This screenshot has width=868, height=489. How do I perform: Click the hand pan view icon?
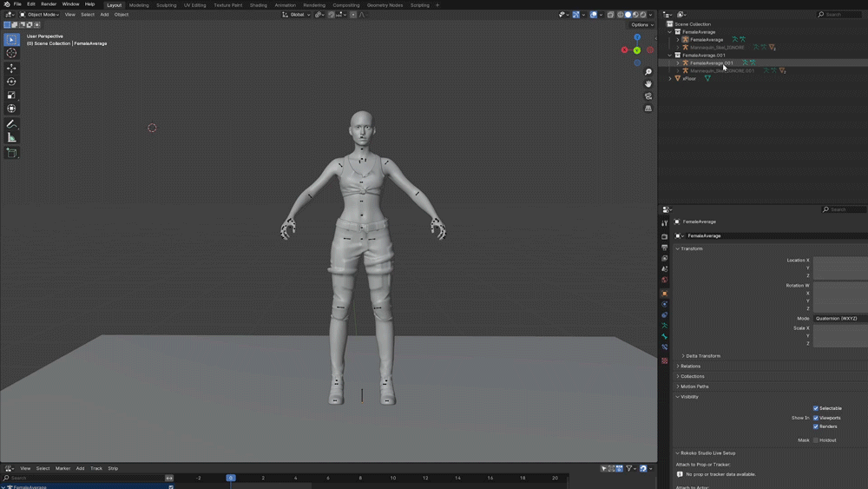pyautogui.click(x=648, y=84)
